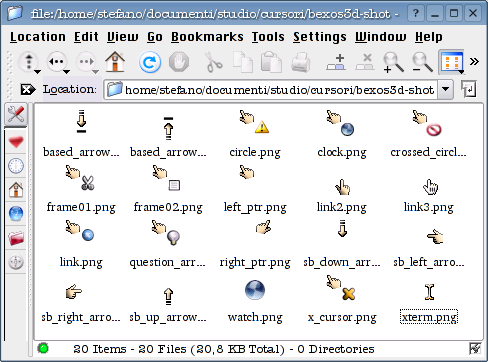Select the sb_up_arrow... file
This screenshot has height=362, width=488.
click(x=168, y=305)
